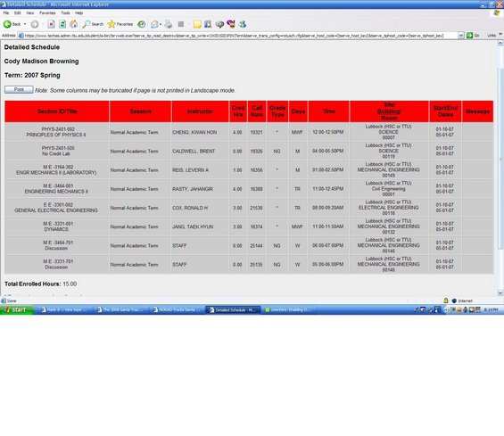The width and height of the screenshot is (504, 436).
Task: Click the Go button beside the address bar
Action: 473,36
